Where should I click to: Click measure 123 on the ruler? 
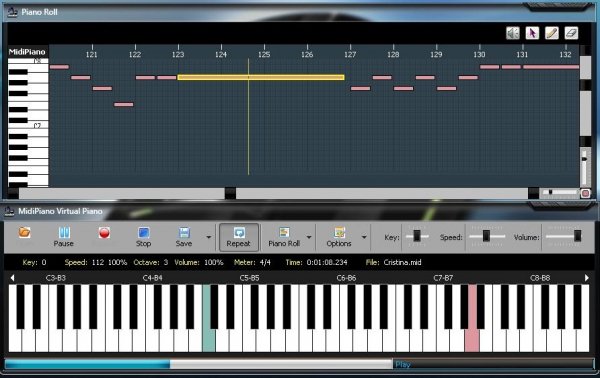pos(178,54)
